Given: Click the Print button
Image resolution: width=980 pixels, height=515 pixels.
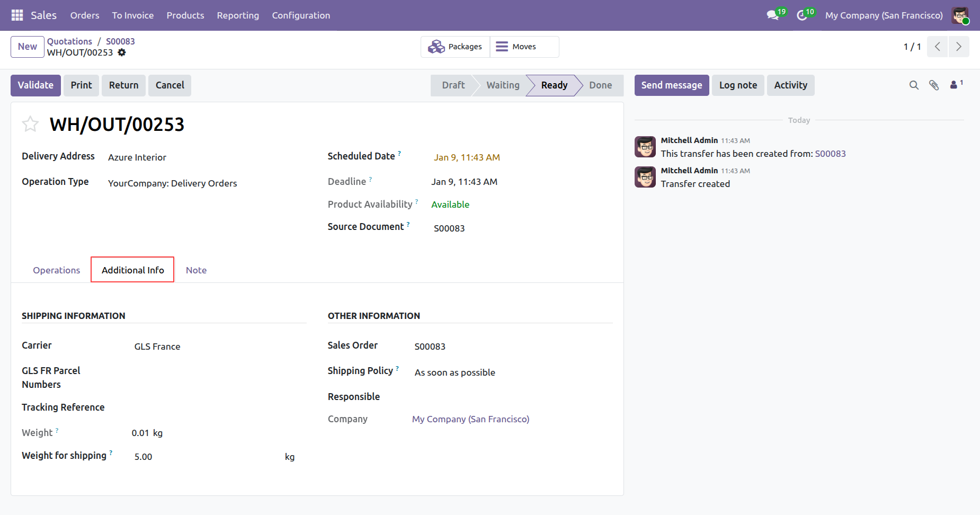Looking at the screenshot, I should pyautogui.click(x=82, y=85).
